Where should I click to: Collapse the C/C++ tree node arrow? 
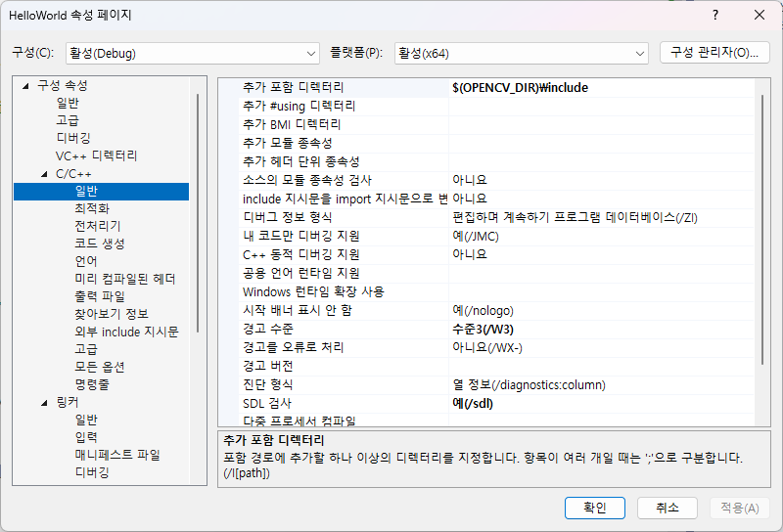[45, 174]
